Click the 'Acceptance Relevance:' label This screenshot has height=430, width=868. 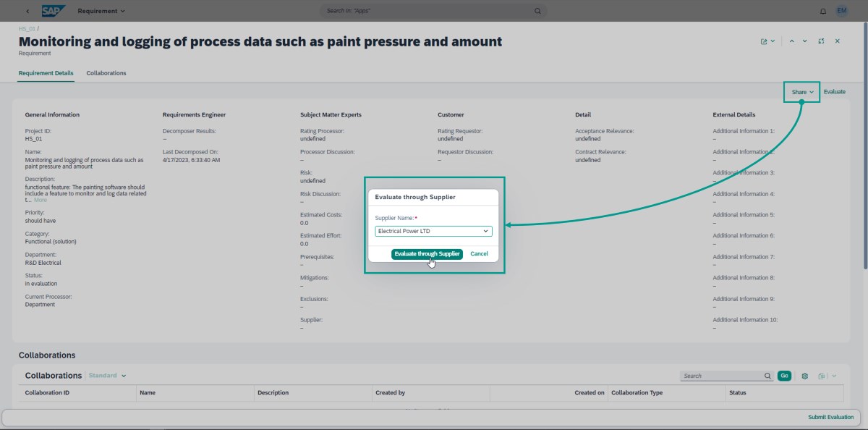click(605, 131)
